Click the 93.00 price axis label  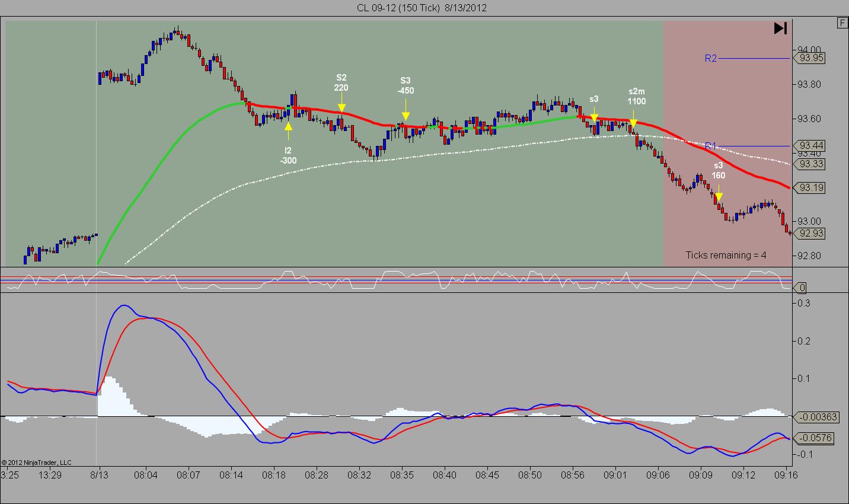tap(809, 221)
